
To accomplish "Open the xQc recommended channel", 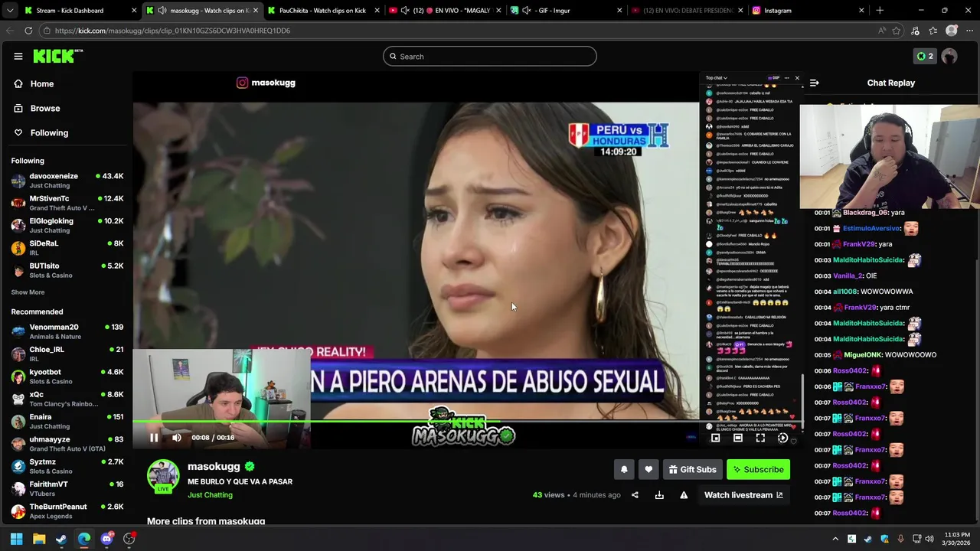I will pos(67,399).
